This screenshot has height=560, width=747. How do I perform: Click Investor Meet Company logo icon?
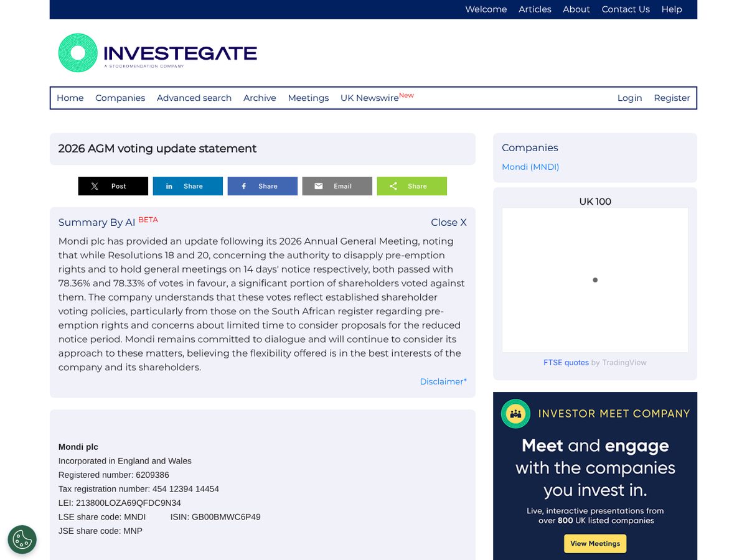515,414
